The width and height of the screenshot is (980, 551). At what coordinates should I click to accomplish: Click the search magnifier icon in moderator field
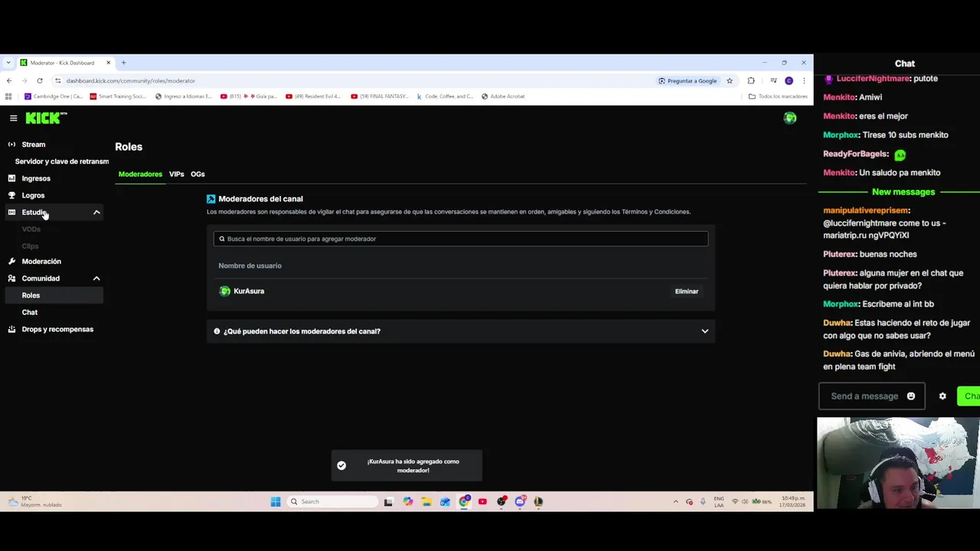222,239
